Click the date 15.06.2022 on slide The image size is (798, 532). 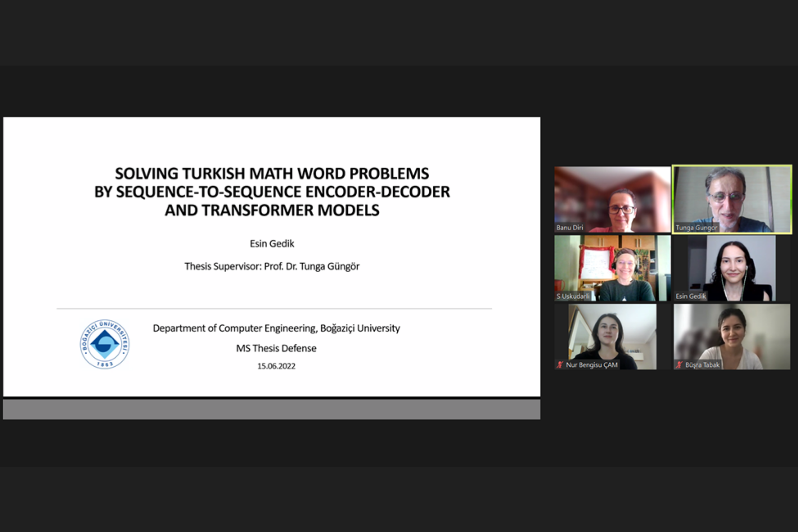tap(276, 366)
